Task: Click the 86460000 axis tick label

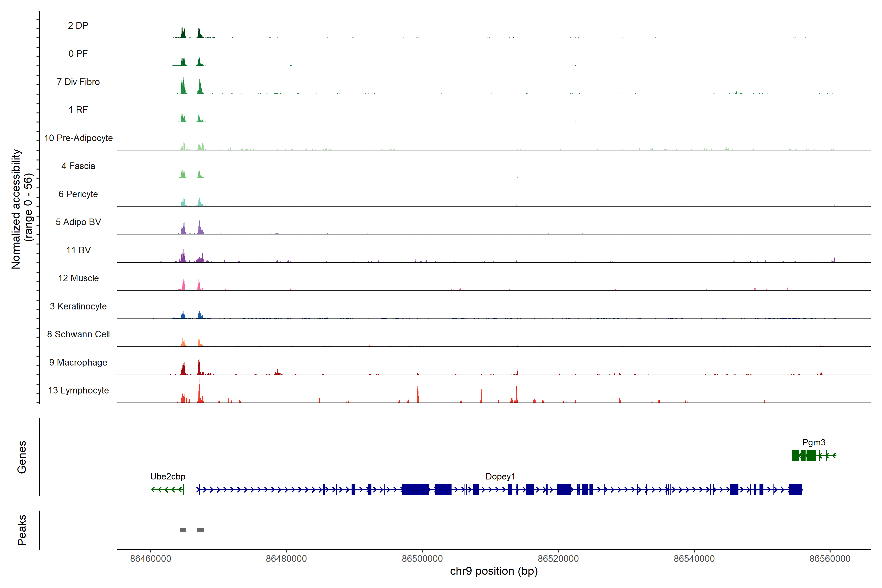Action: tap(150, 559)
